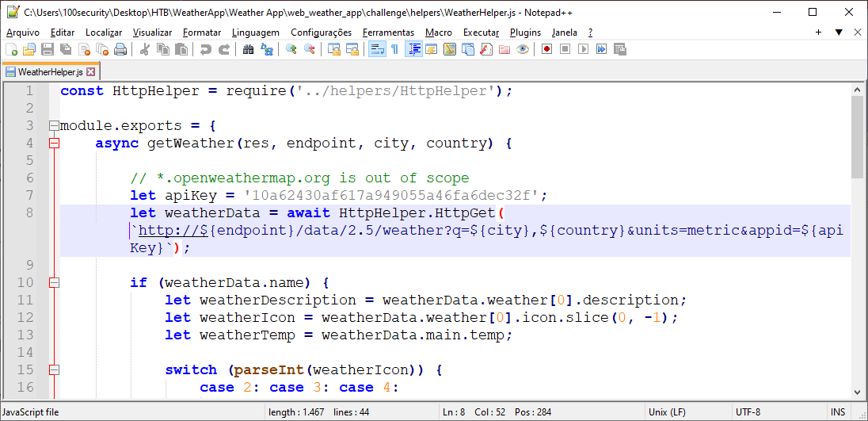Open the ? help menu

tap(591, 33)
